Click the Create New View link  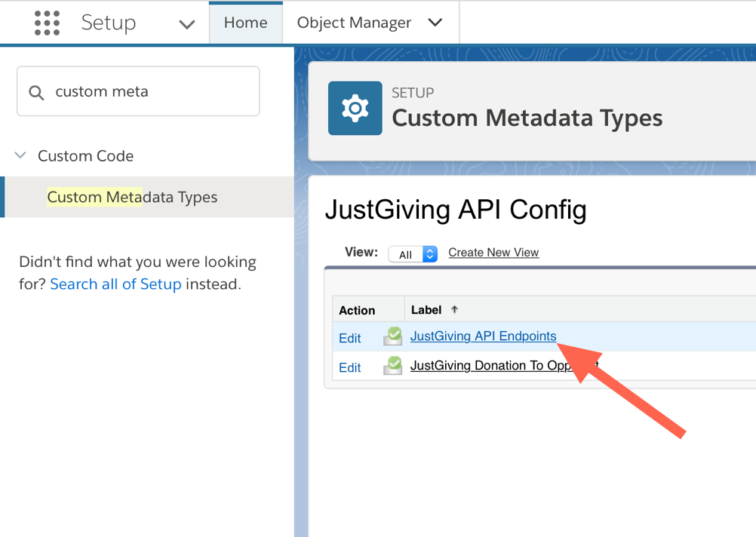[x=493, y=252]
